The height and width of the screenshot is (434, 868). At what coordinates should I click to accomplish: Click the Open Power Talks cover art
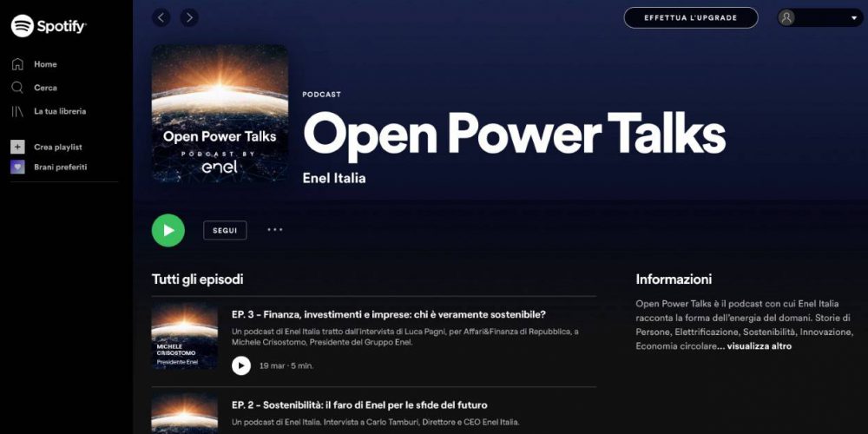220,114
